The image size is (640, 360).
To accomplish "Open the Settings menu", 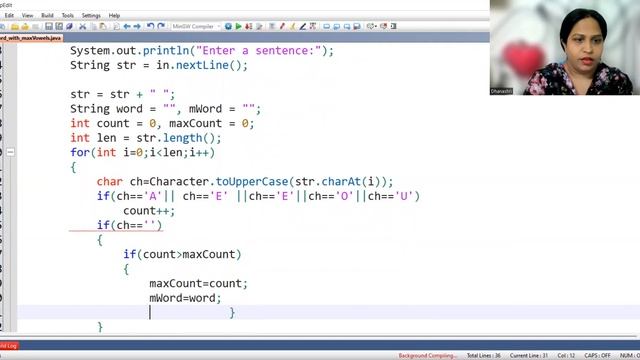I will pyautogui.click(x=91, y=16).
